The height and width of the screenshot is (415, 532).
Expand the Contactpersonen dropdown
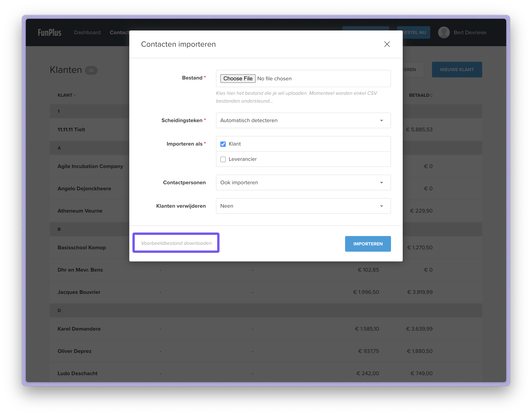point(303,182)
